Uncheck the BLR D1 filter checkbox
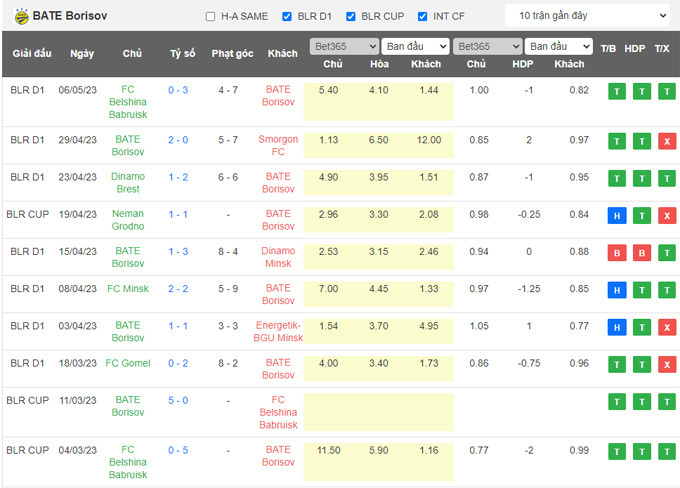The height and width of the screenshot is (488, 680). (x=288, y=17)
